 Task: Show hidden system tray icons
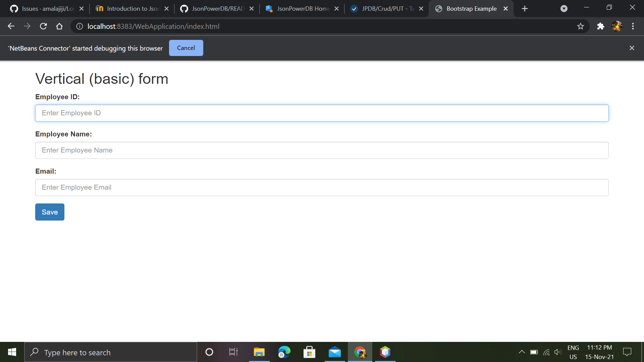coord(522,352)
